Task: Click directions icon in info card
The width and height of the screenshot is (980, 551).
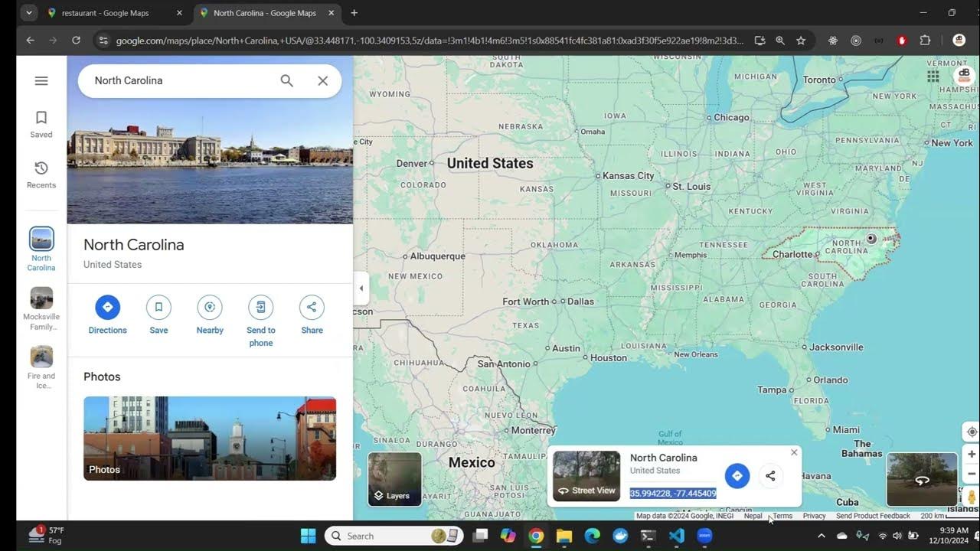Action: (x=737, y=476)
